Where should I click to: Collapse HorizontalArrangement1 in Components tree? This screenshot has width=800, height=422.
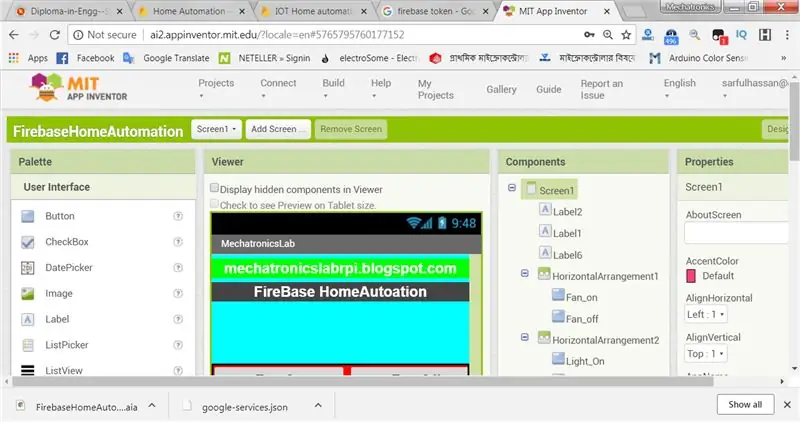tap(524, 274)
